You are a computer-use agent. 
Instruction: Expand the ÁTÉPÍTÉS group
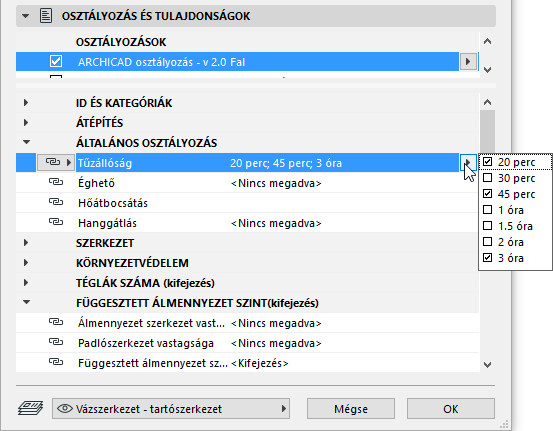[x=26, y=123]
